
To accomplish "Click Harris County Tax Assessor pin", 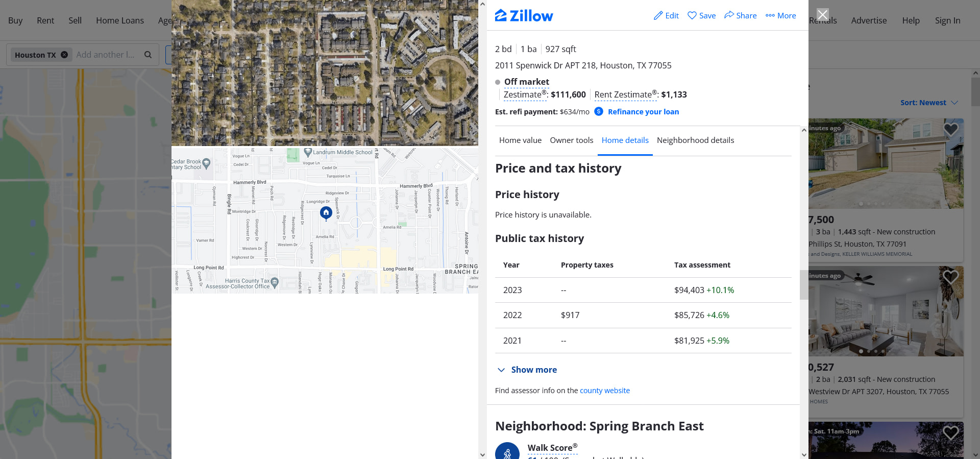I will (x=275, y=282).
